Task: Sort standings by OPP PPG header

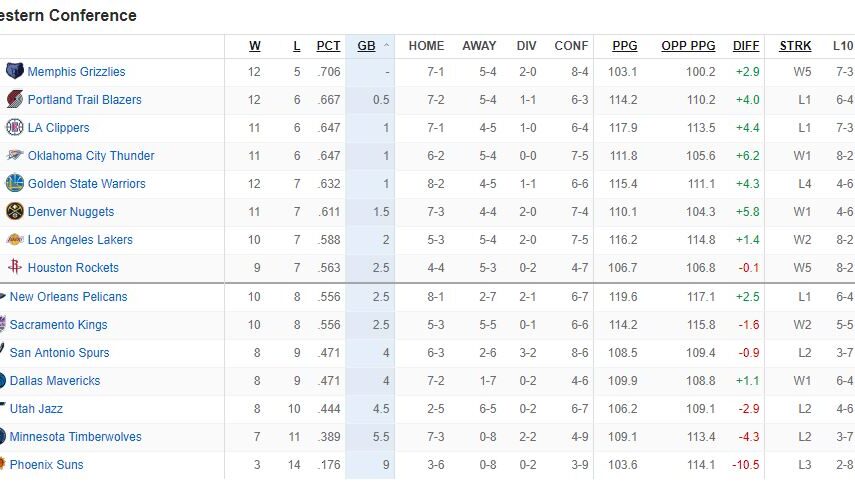Action: tap(688, 46)
